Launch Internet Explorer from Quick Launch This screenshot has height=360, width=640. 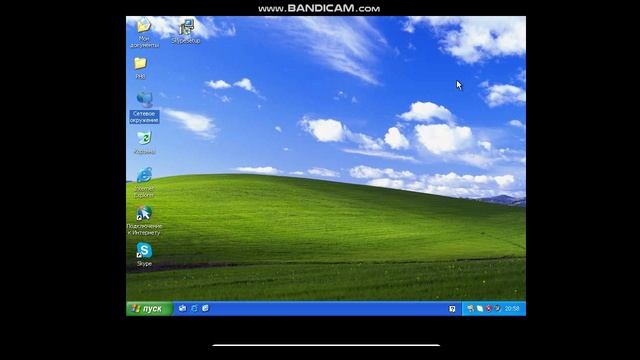pos(194,309)
